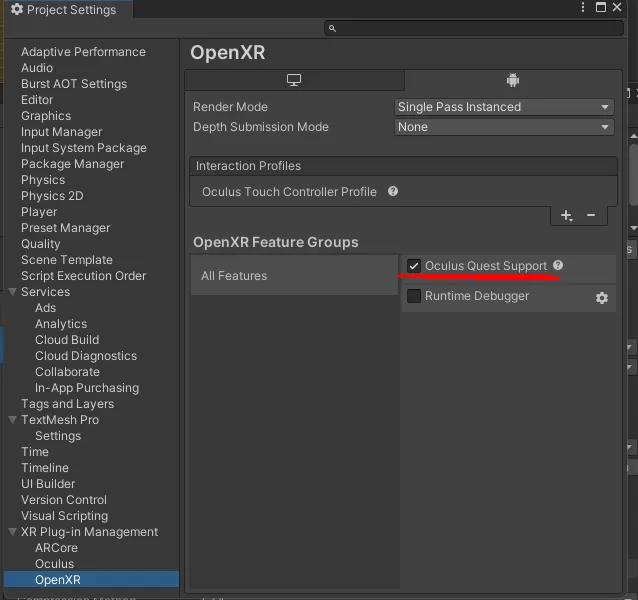The width and height of the screenshot is (638, 600).
Task: Open the Render Mode dropdown
Action: [504, 107]
